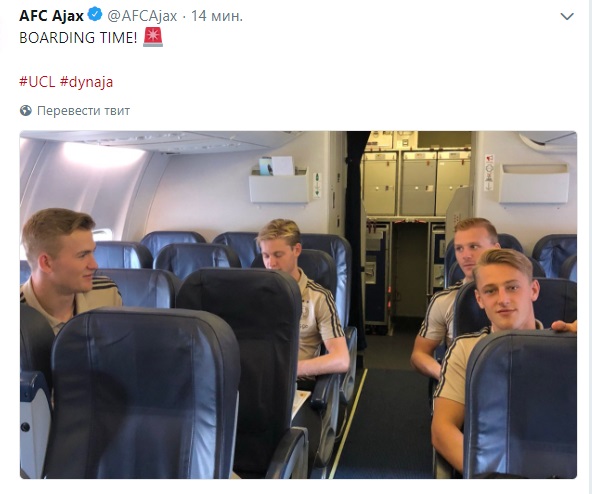Image resolution: width=592 pixels, height=494 pixels.
Task: Click the empty foreground seat back
Action: (x=143, y=393)
